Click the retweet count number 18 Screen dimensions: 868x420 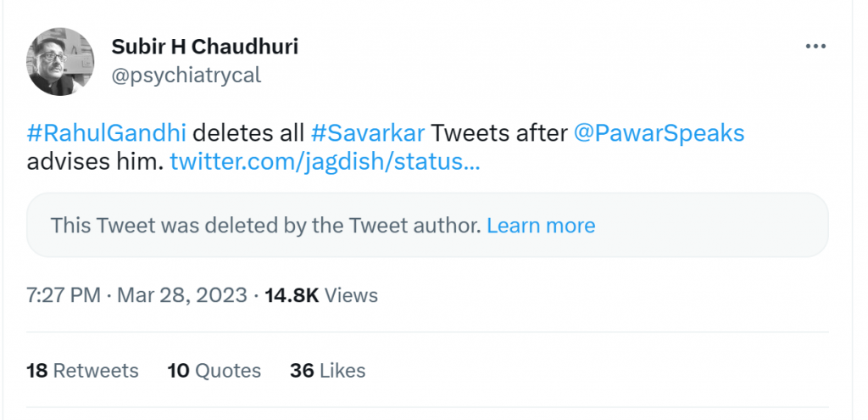(37, 371)
